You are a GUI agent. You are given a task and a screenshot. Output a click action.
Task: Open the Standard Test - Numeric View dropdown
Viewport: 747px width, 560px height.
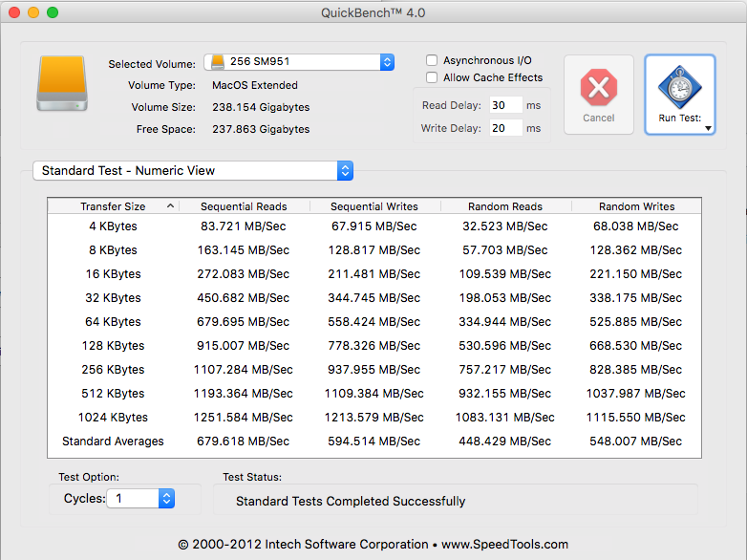tap(193, 171)
